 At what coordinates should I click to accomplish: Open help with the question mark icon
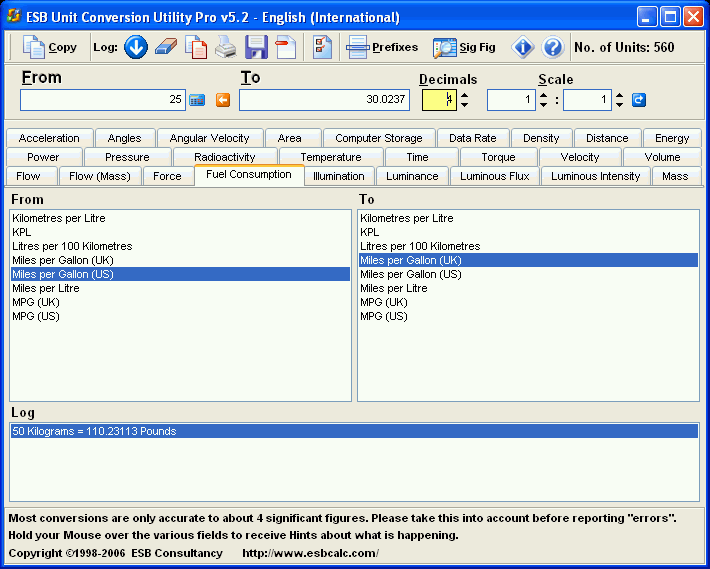tap(552, 47)
